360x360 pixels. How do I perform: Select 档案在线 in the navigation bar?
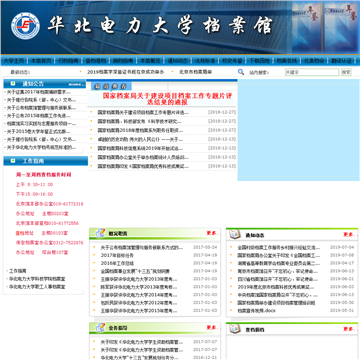tap(287, 61)
